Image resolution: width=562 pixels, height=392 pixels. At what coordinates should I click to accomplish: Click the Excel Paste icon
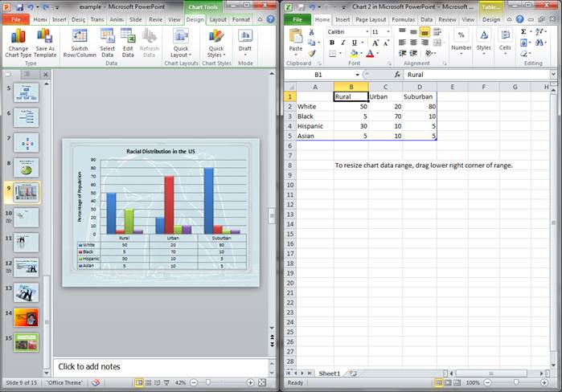(295, 37)
